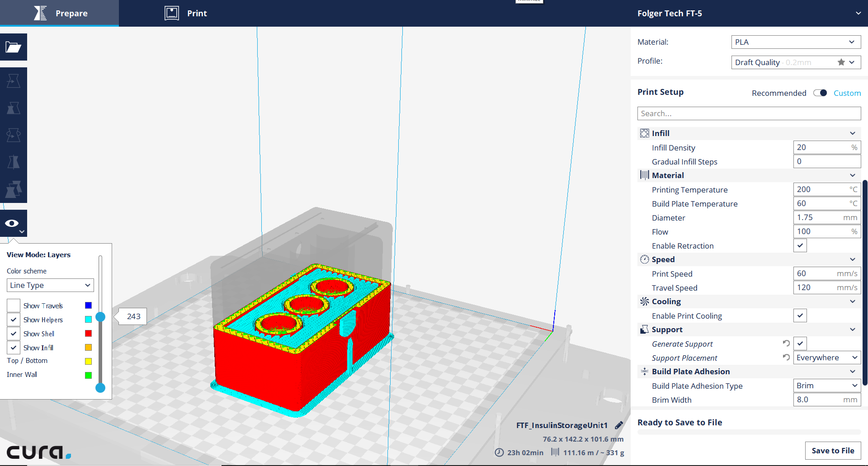Toggle Recommended/Custom print setup switch
Viewport: 868px width, 466px height.
[x=820, y=93]
